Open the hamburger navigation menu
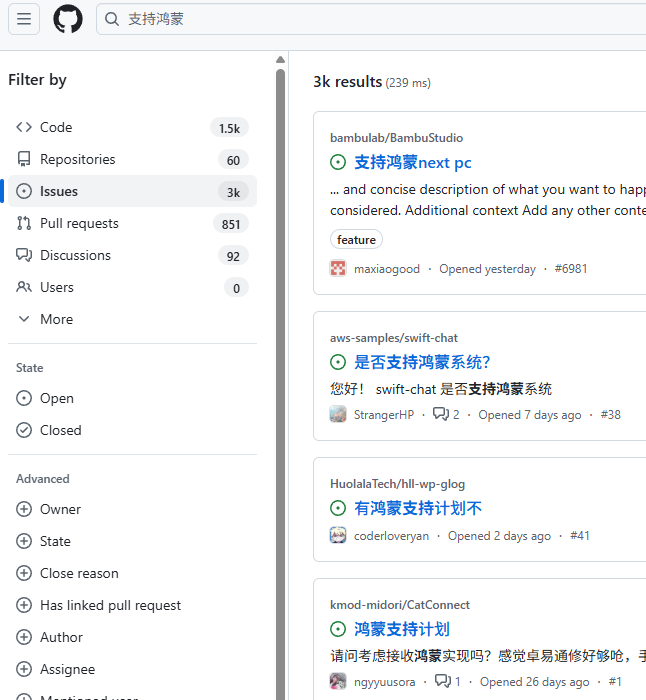 [x=24, y=19]
